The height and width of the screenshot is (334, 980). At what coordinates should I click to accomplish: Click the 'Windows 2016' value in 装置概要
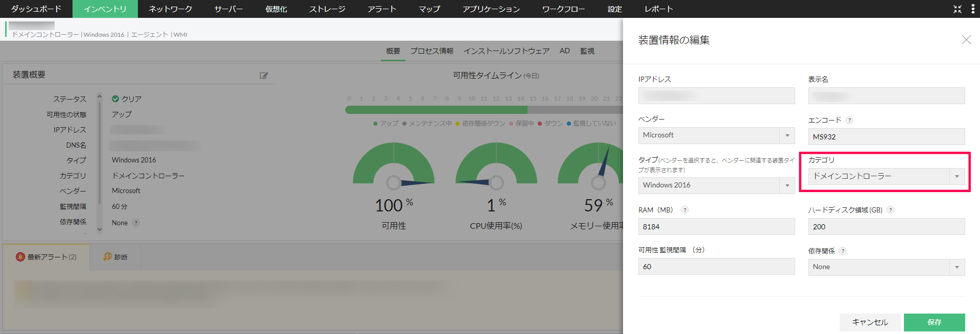(x=134, y=160)
